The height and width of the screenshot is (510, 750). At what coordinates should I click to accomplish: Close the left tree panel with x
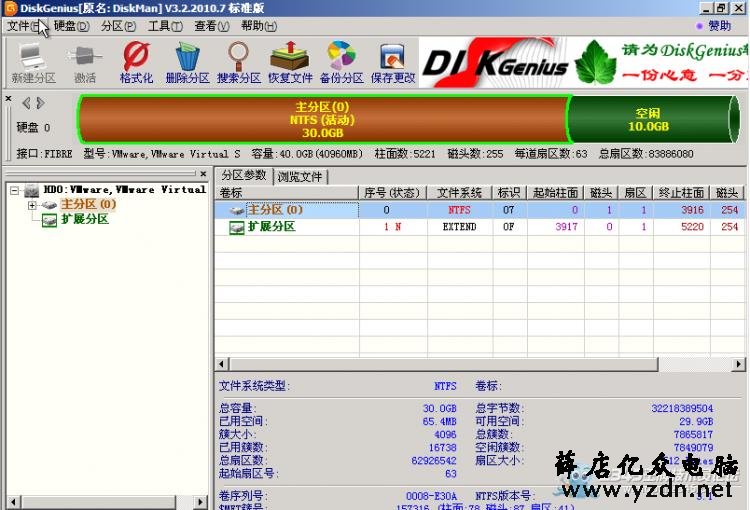203,174
